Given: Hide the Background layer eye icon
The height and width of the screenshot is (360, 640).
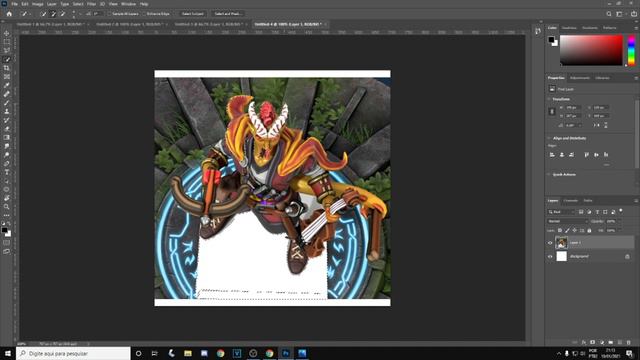Looking at the screenshot, I should [550, 257].
